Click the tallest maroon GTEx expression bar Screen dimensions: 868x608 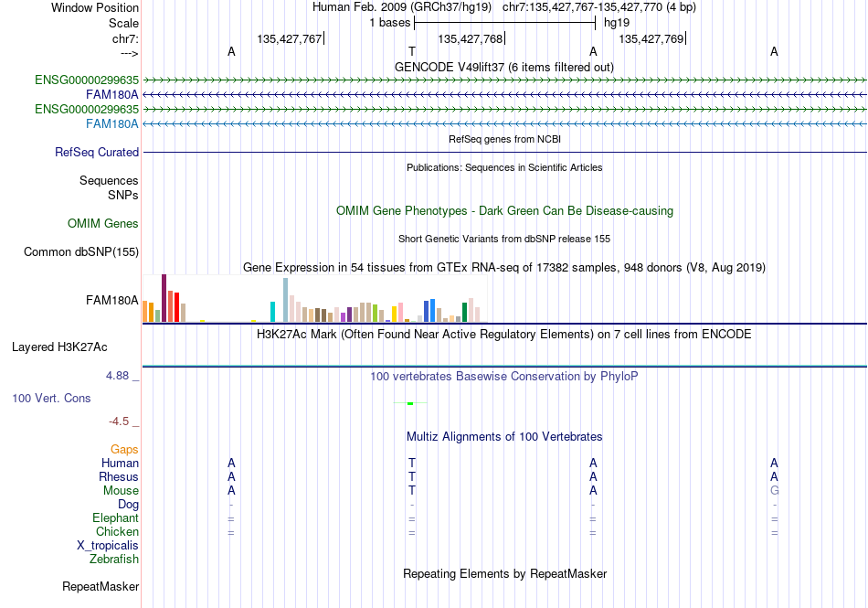pyautogui.click(x=164, y=298)
